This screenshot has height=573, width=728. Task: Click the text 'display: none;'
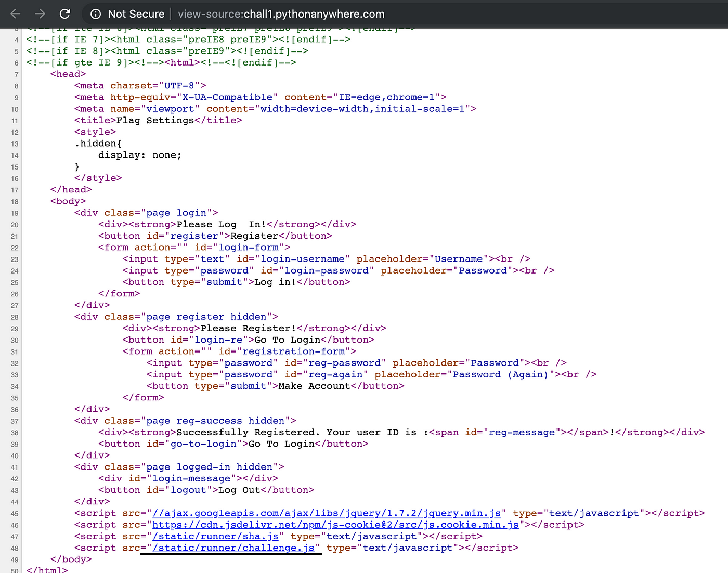(140, 155)
